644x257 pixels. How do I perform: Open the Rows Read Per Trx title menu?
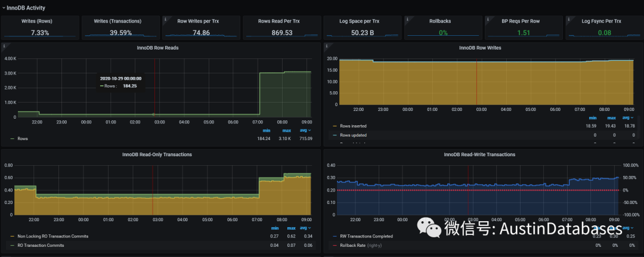coord(279,20)
